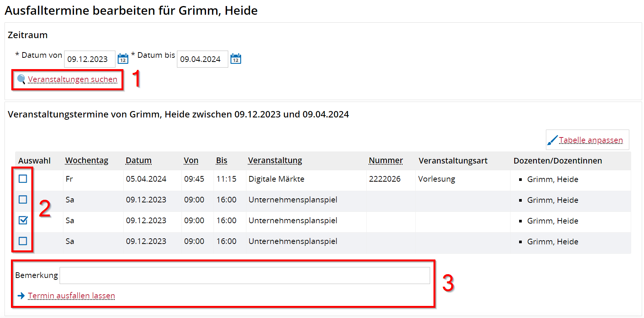Click Grimm, Heide in Digitale Märkte row
The image size is (644, 318).
(552, 179)
